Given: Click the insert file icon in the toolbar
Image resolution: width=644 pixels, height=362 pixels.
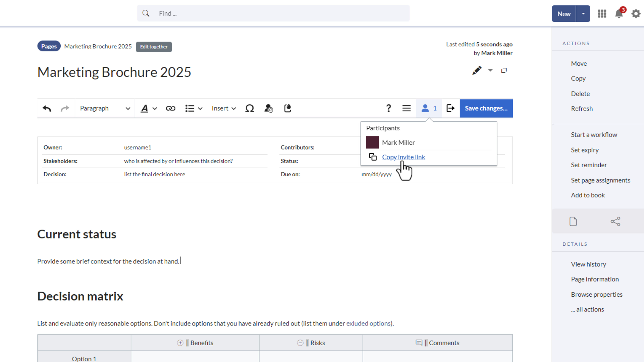Looking at the screenshot, I should 287,108.
